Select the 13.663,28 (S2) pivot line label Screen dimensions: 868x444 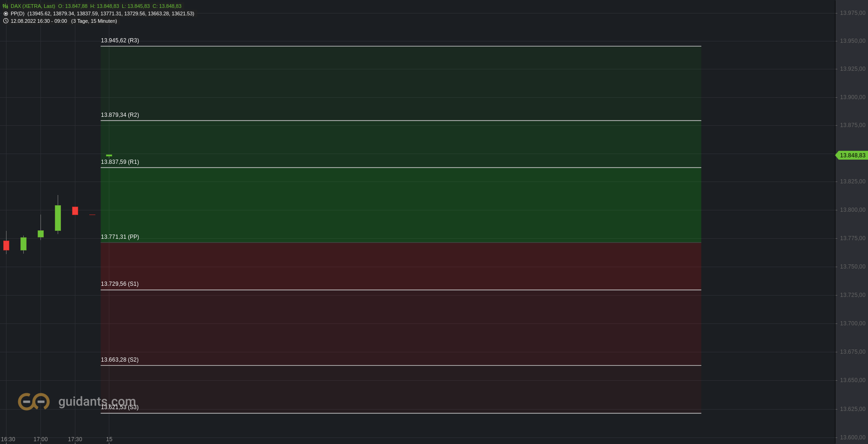point(120,360)
